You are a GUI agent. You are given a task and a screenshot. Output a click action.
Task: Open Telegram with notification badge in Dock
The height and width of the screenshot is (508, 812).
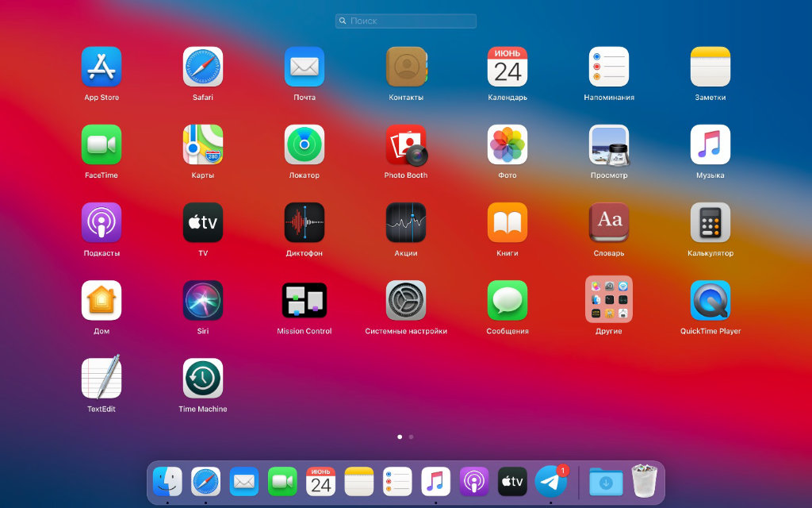550,482
